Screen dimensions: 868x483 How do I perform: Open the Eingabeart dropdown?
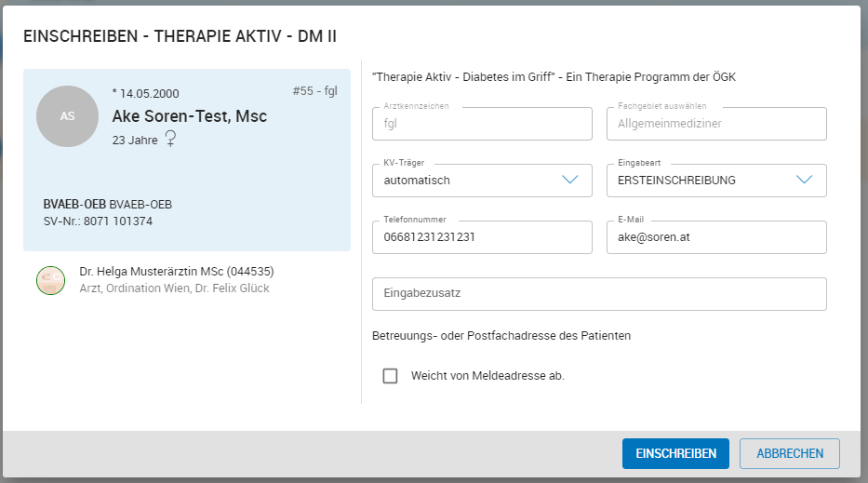pyautogui.click(x=716, y=181)
